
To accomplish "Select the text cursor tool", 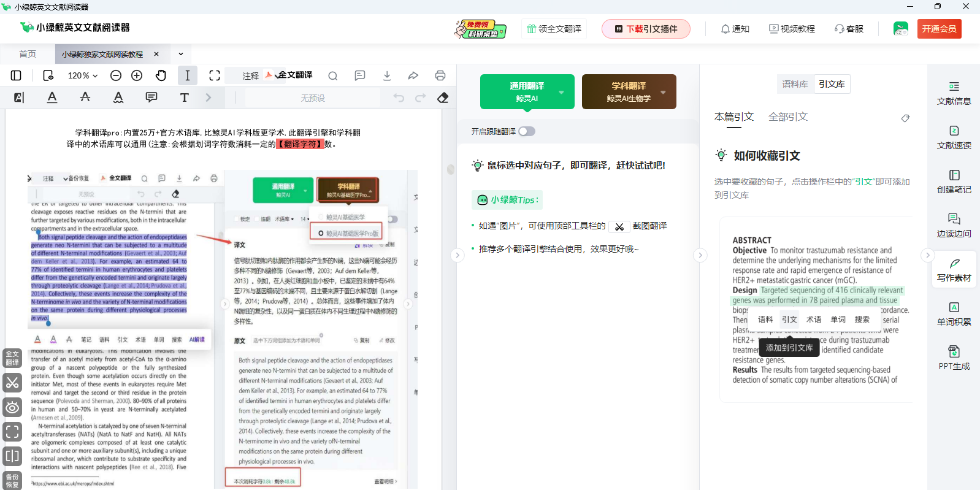I will click(188, 75).
